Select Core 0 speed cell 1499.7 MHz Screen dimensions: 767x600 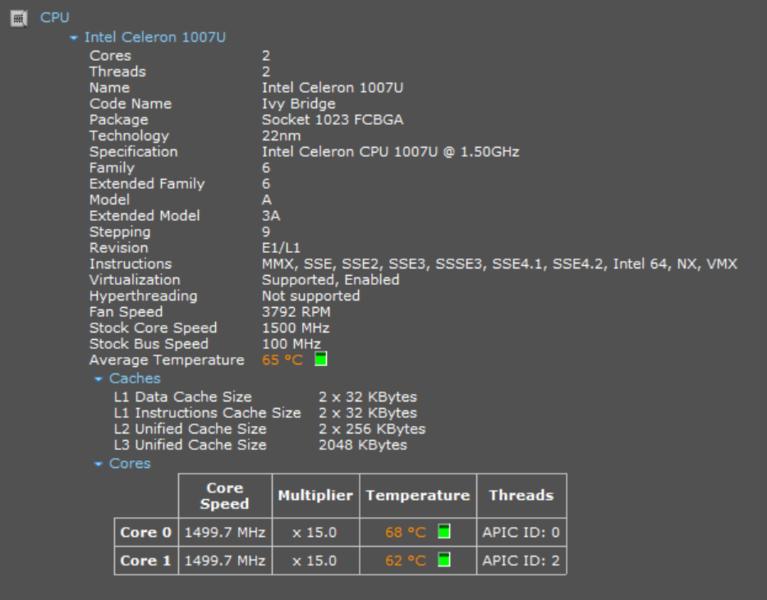click(225, 532)
